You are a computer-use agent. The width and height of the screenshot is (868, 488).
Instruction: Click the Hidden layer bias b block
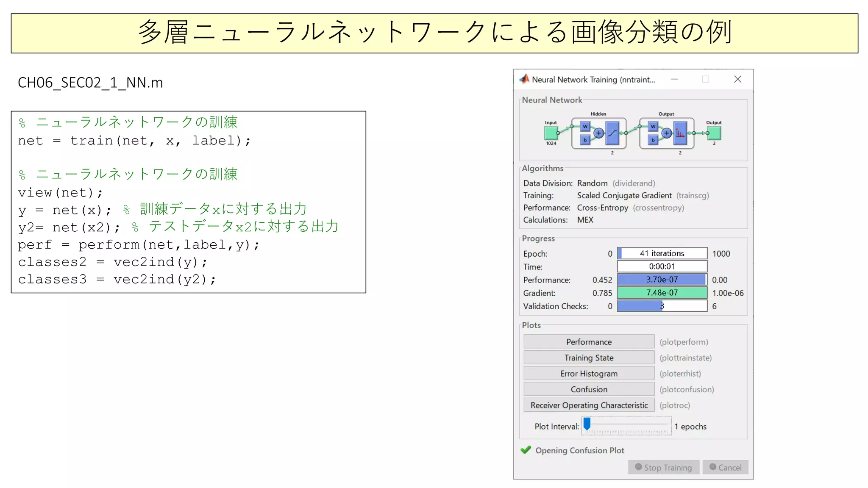[x=585, y=140]
